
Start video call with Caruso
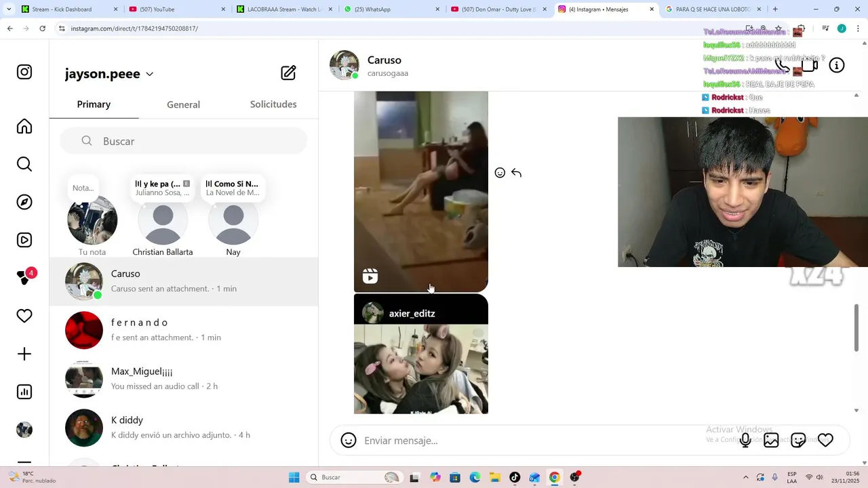pyautogui.click(x=809, y=66)
